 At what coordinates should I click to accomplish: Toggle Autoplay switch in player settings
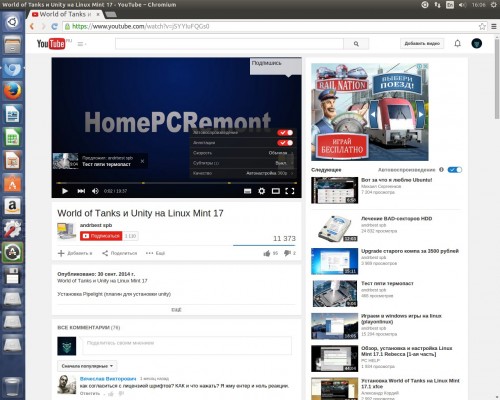(285, 133)
